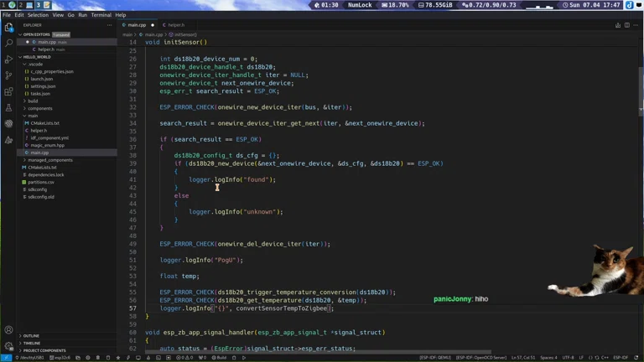Collapse the .vscode folder
644x362 pixels.
(x=35, y=64)
